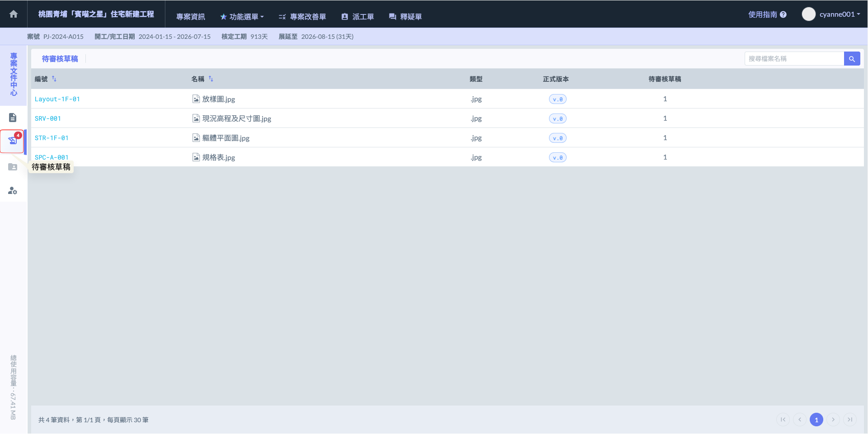The image size is (868, 434).
Task: Sort table by 編號 column
Action: coord(54,79)
